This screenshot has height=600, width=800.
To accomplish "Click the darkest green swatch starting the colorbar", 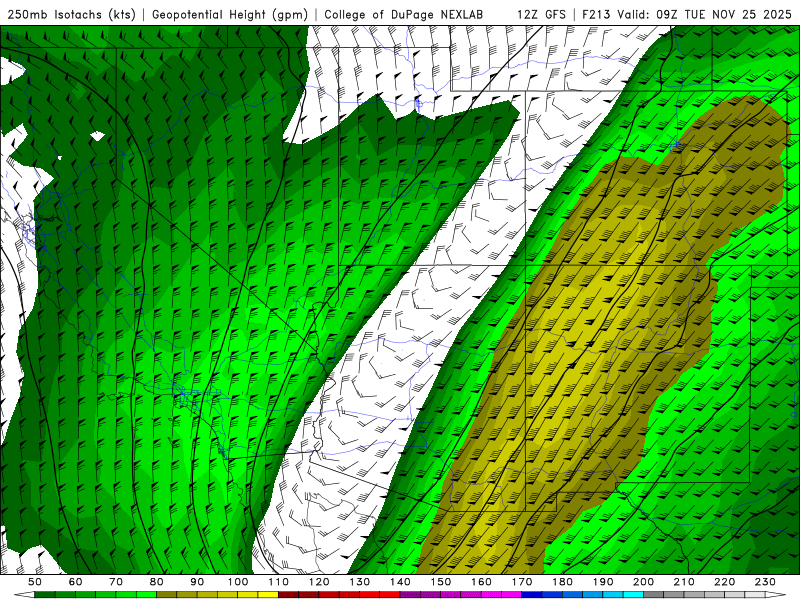I will [45, 594].
